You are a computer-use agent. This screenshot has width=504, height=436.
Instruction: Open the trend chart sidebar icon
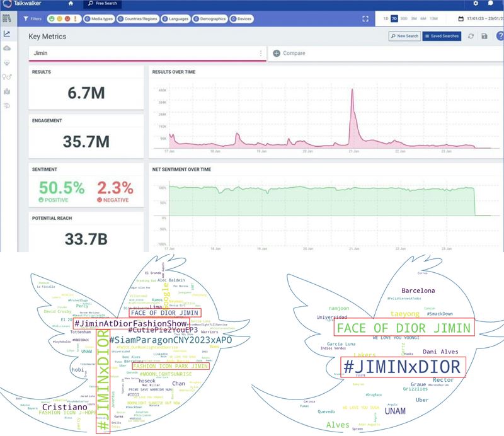[7, 34]
